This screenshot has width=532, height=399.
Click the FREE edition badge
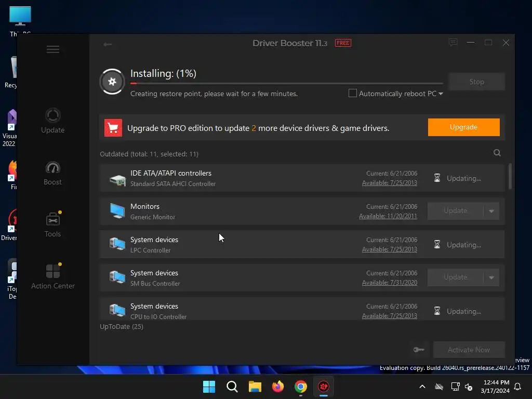click(343, 43)
